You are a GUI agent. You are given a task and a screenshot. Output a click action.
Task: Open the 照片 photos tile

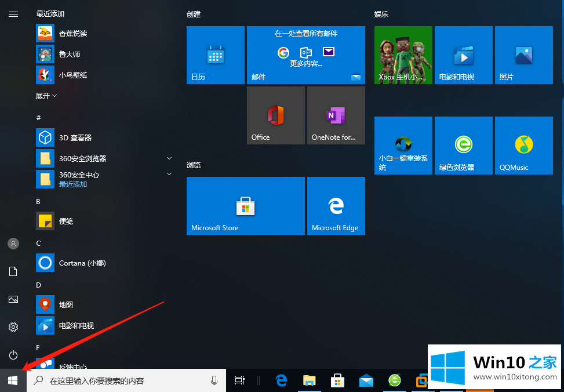[524, 55]
